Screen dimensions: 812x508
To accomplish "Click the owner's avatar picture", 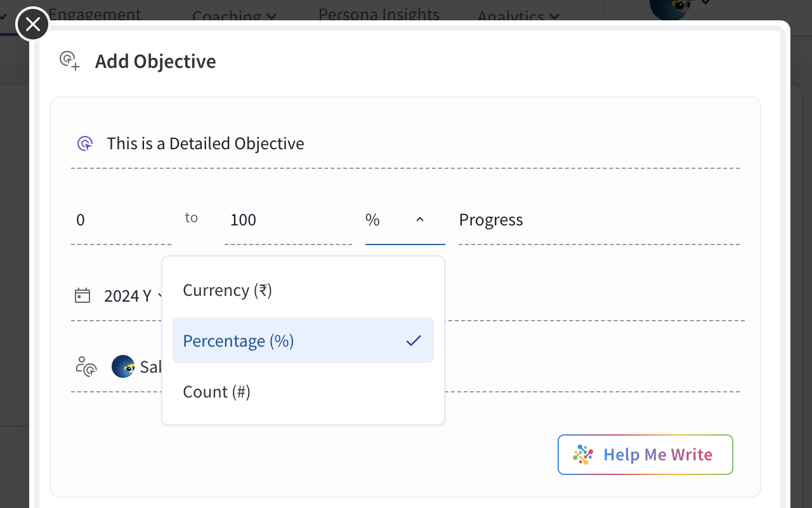I will [122, 366].
